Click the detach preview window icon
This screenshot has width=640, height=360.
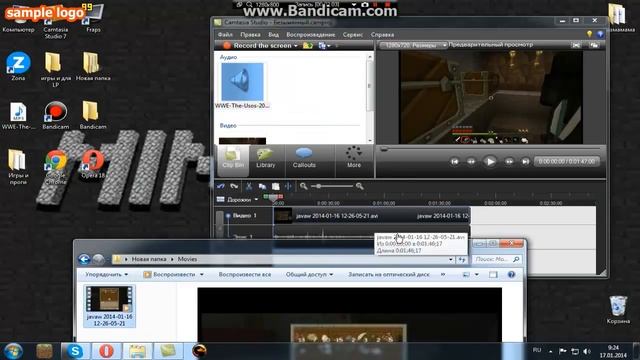(x=594, y=45)
